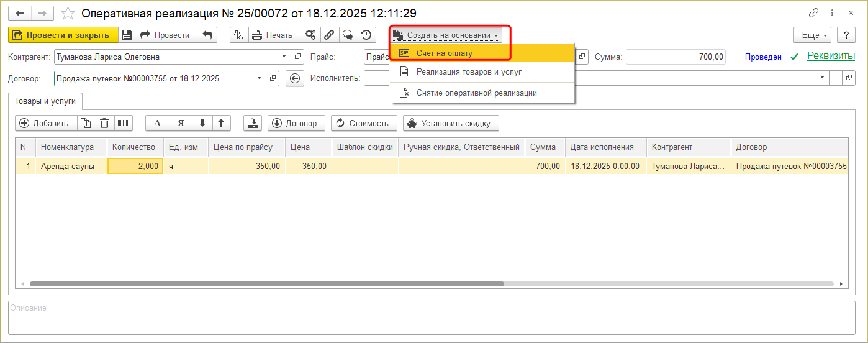Click the Номенклатура column header
Screen dimensions: 868x343
[71, 147]
